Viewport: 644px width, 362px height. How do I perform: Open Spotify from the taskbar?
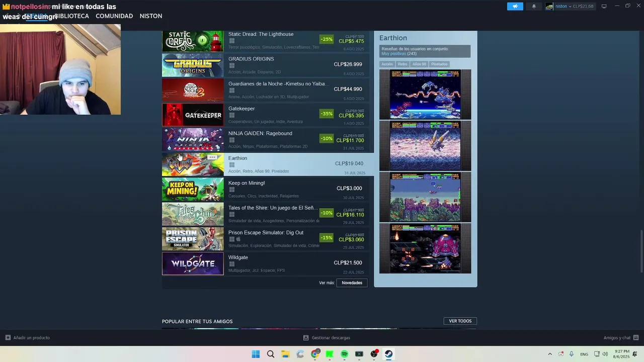click(345, 354)
